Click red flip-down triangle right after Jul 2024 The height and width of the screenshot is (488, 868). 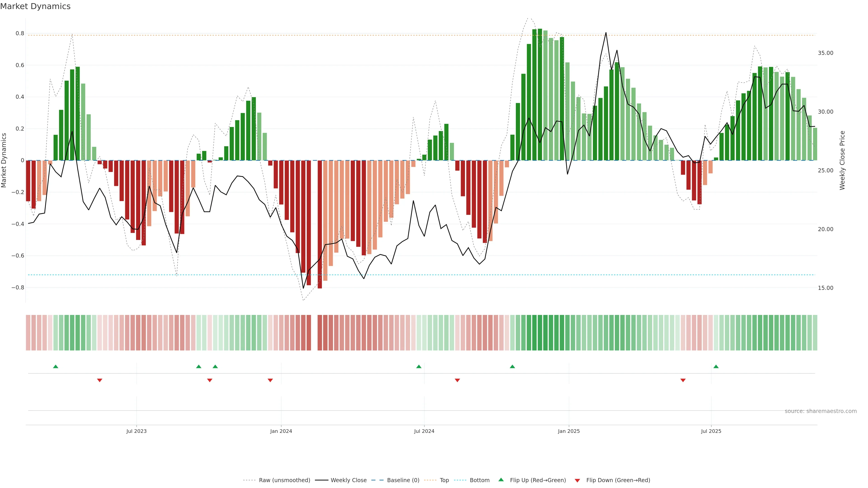(x=457, y=380)
